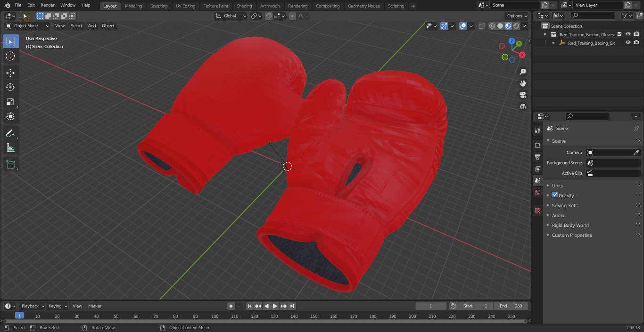The image size is (644, 332).
Task: Open the Output properties tab
Action: point(537,157)
